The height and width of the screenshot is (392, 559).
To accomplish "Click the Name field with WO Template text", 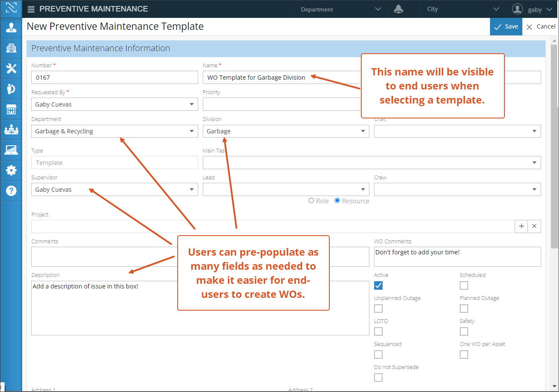I will (x=372, y=78).
